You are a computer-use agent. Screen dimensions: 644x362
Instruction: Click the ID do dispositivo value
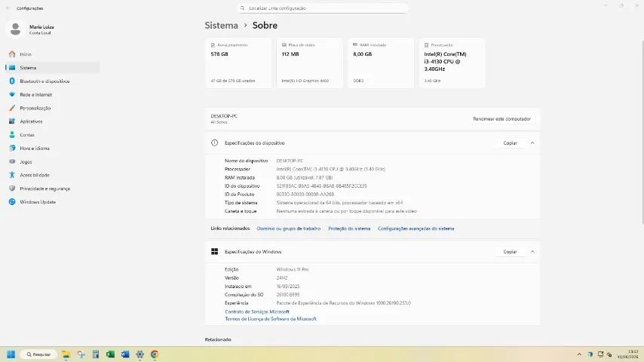321,186
